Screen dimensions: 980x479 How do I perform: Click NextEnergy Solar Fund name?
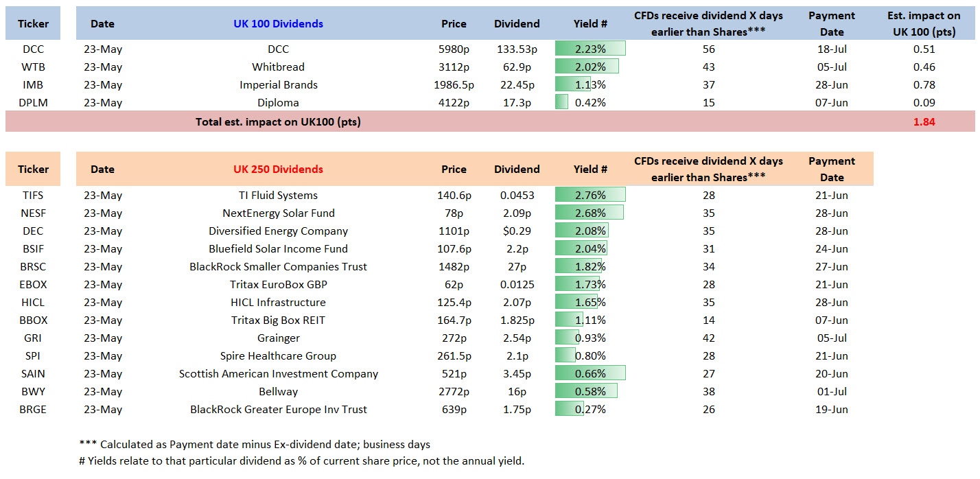click(x=278, y=213)
